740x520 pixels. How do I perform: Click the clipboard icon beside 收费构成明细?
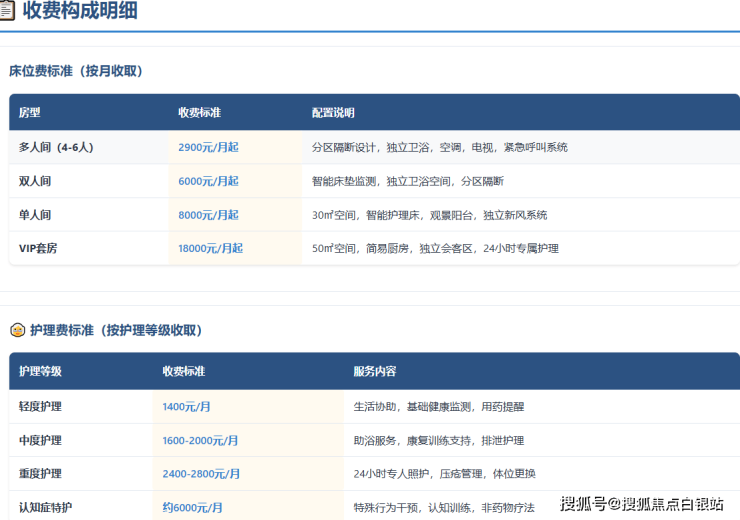point(7,12)
